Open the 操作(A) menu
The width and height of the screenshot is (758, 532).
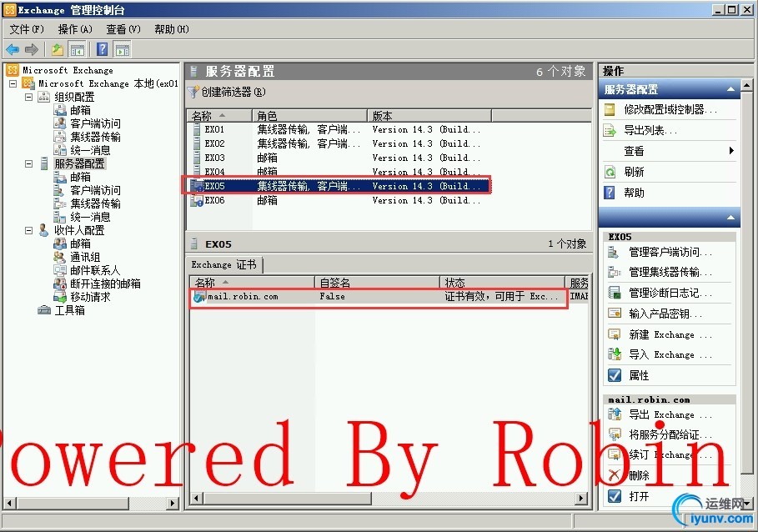coord(75,29)
